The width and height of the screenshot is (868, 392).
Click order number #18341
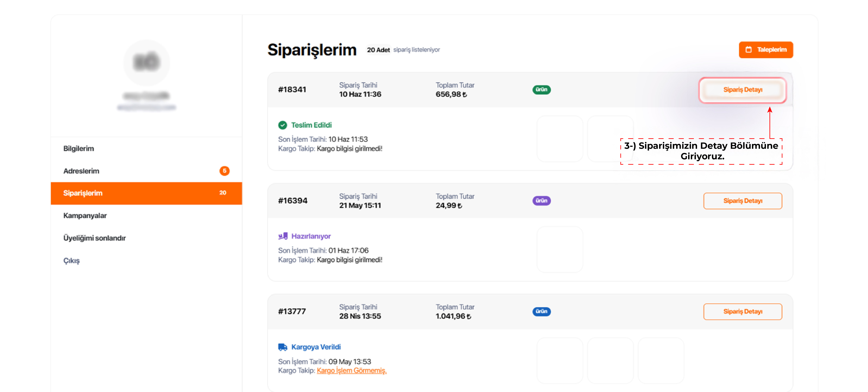[292, 90]
